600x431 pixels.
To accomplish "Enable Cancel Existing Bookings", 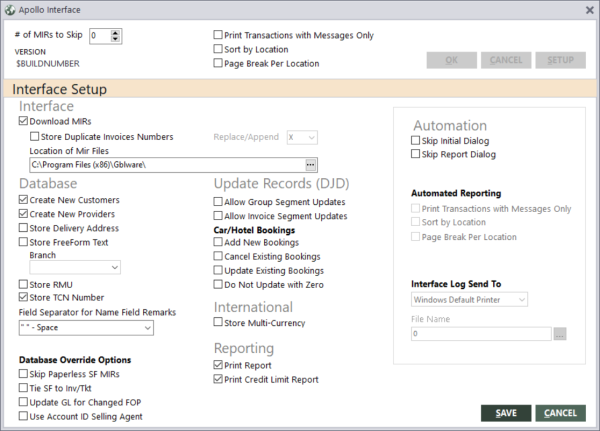I will [218, 256].
